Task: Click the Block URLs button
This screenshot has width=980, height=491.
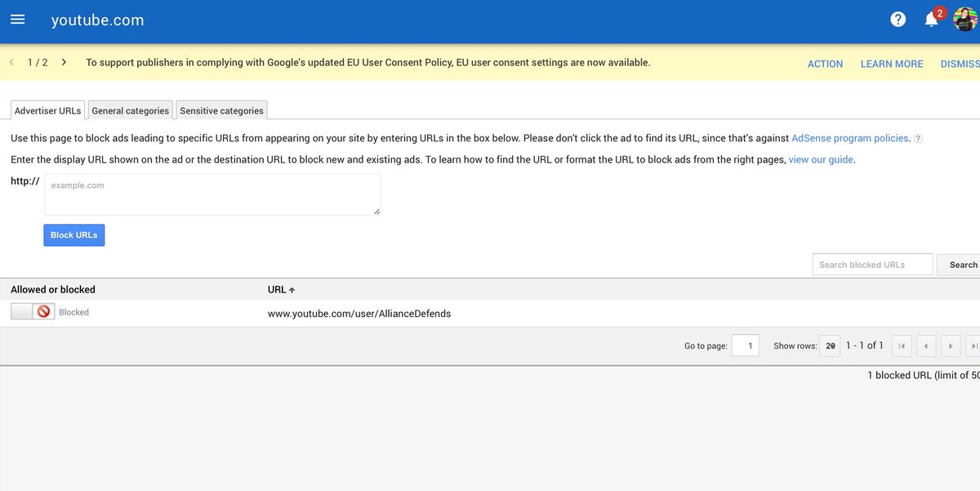Action: pyautogui.click(x=73, y=235)
